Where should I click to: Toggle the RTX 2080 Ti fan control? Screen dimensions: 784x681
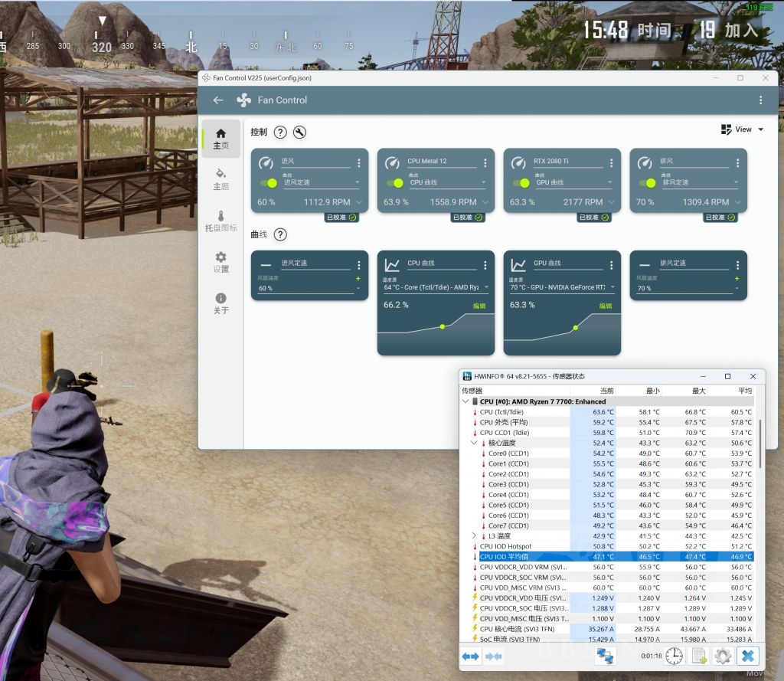pyautogui.click(x=525, y=183)
